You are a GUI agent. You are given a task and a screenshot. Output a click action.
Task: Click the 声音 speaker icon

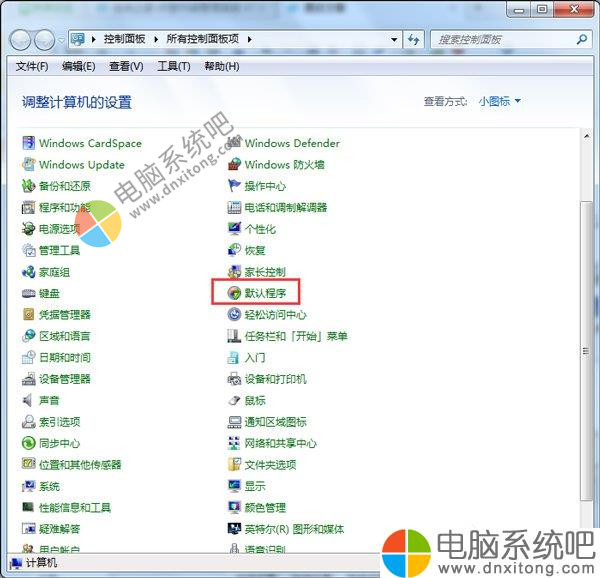[30, 400]
